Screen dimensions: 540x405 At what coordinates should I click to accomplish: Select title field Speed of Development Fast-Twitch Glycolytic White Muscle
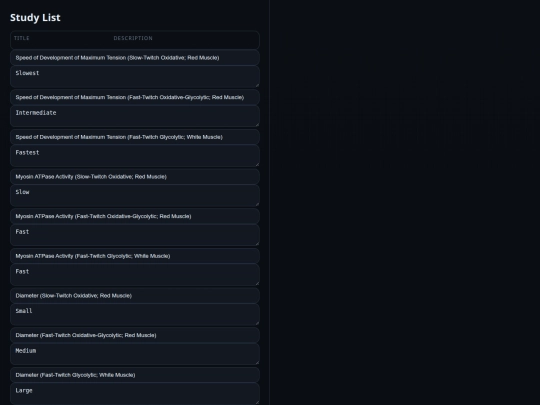point(135,137)
